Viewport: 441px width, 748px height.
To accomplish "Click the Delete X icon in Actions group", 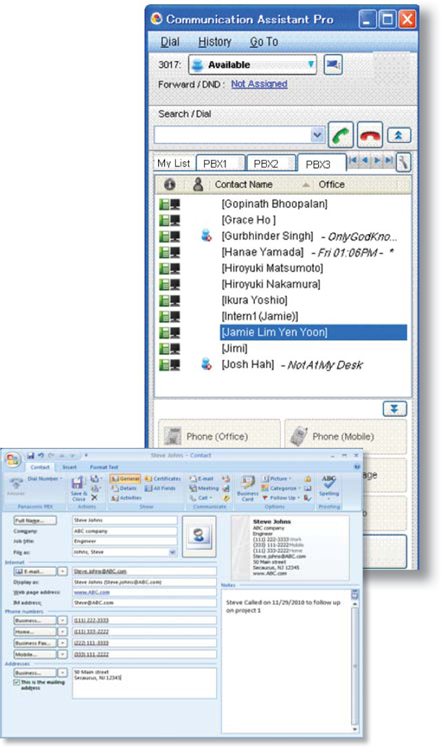I will pos(94,498).
